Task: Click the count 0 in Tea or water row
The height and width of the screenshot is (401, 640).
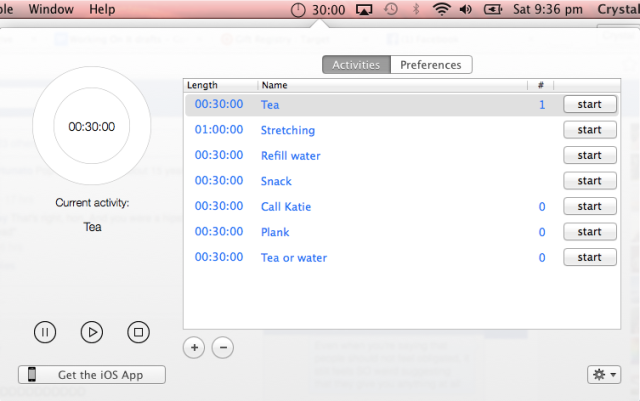Action: tap(542, 258)
